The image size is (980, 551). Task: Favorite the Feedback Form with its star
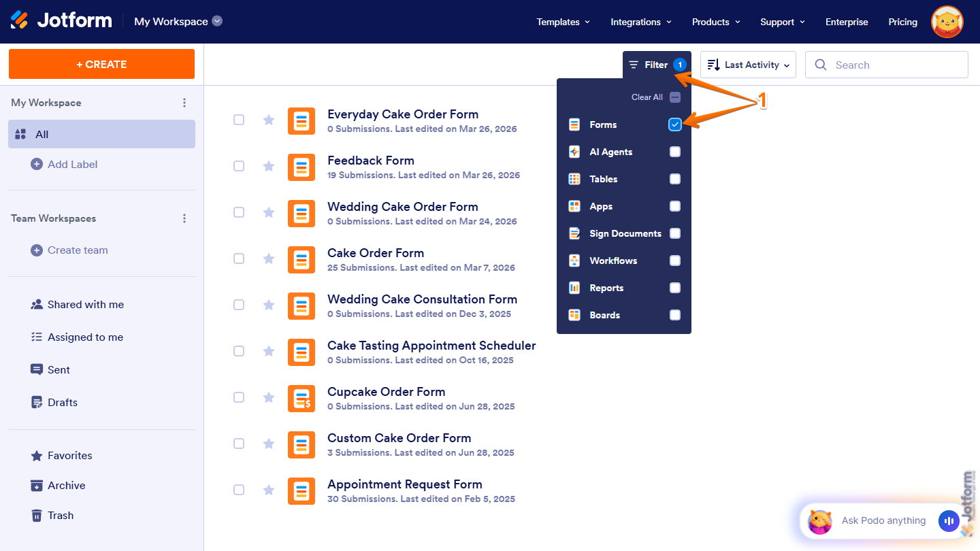click(x=269, y=166)
